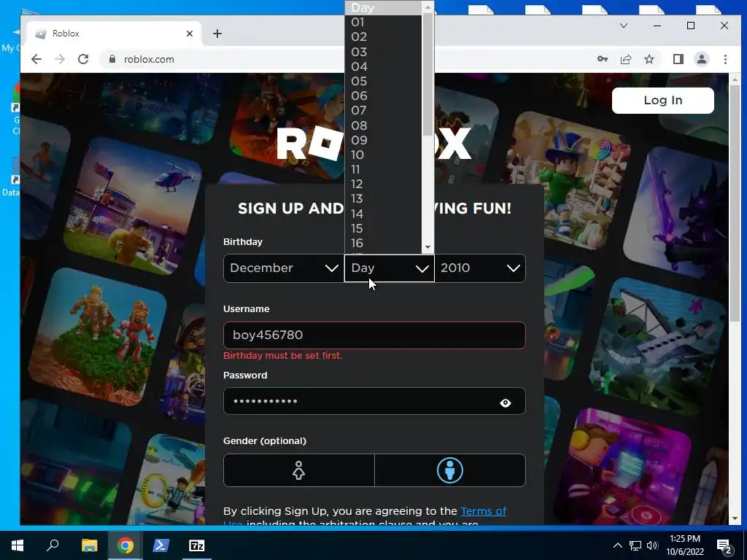Click into the Password field

[x=374, y=402]
